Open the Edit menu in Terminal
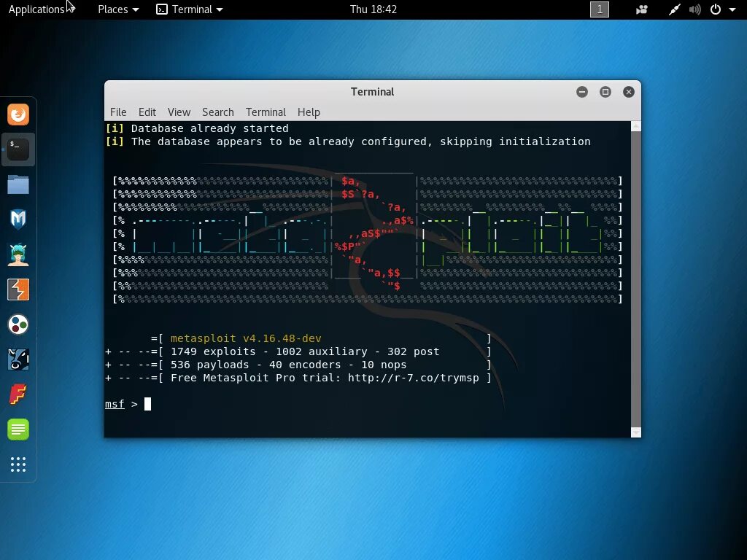This screenshot has height=560, width=747. tap(147, 112)
